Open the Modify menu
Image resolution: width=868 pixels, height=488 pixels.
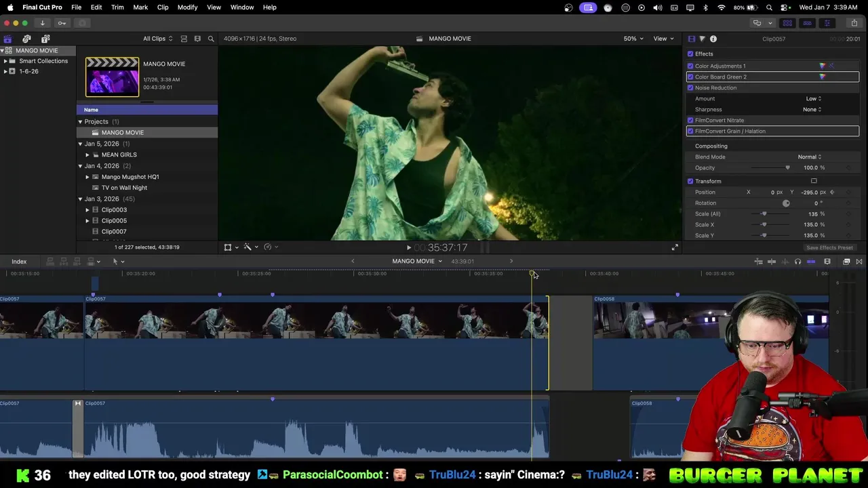tap(187, 7)
